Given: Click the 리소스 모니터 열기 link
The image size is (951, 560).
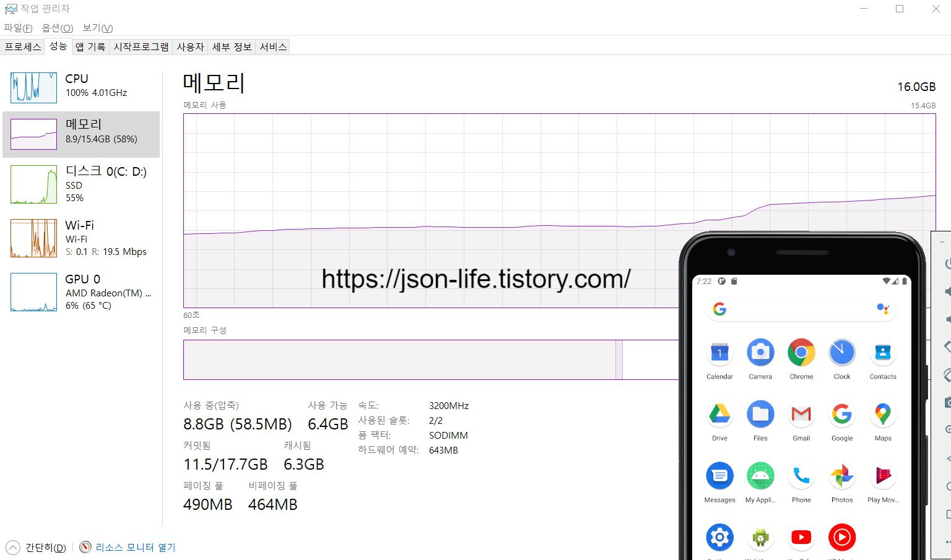Looking at the screenshot, I should point(136,548).
